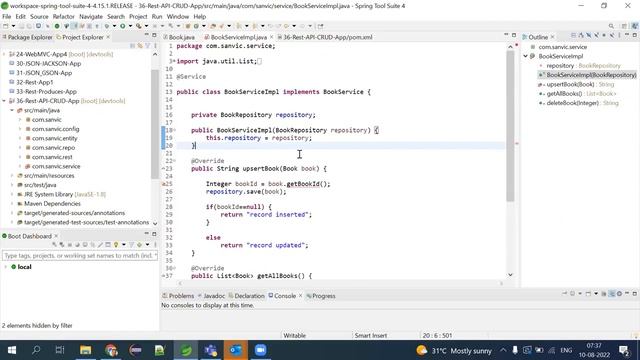Collapse 36-Rest-API-CRUD-App project

pyautogui.click(x=4, y=101)
